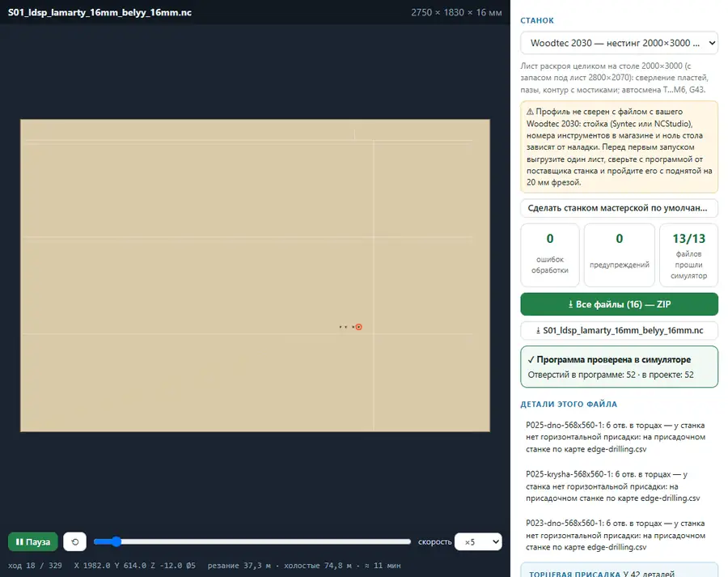Click the sheet preview in the simulator
The image size is (728, 577).
pyautogui.click(x=255, y=275)
